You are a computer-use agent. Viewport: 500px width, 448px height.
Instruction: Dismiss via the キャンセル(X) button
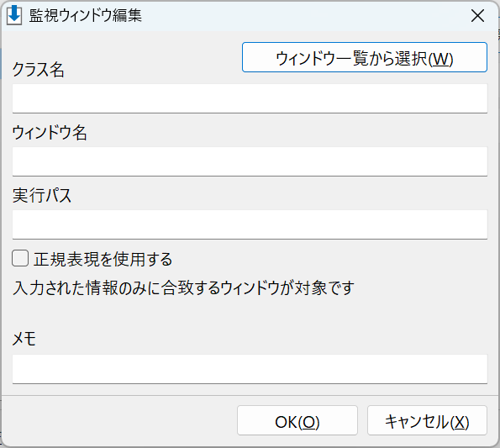(x=427, y=420)
